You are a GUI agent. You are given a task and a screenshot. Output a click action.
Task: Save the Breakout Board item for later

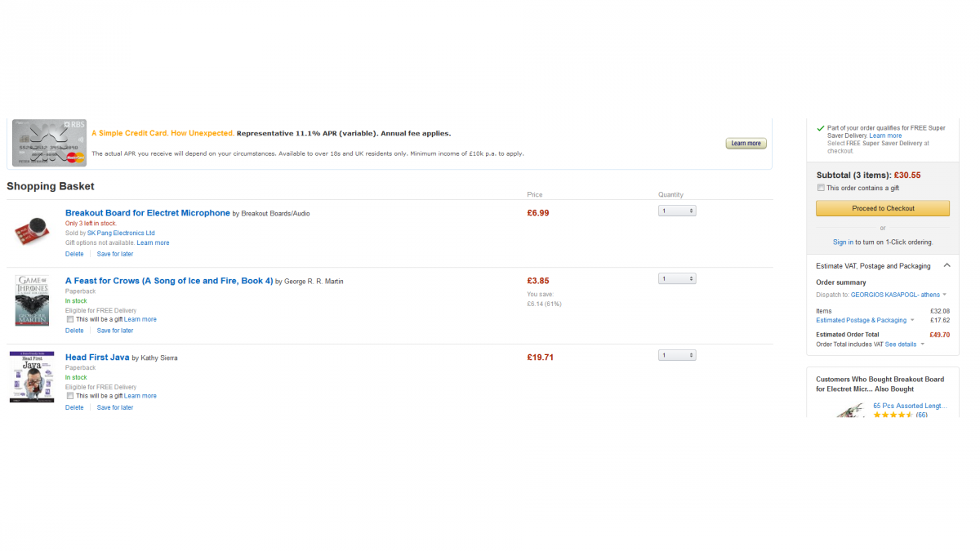pos(115,254)
